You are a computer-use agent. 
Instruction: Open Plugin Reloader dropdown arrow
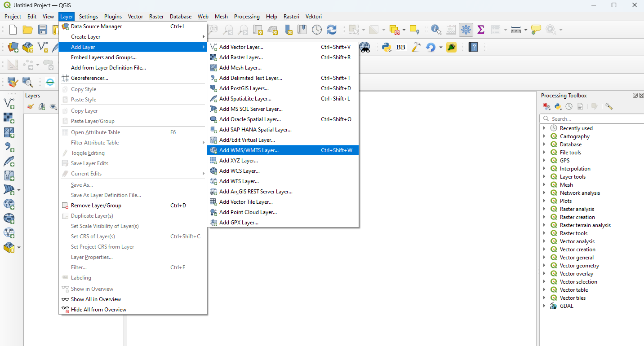440,47
